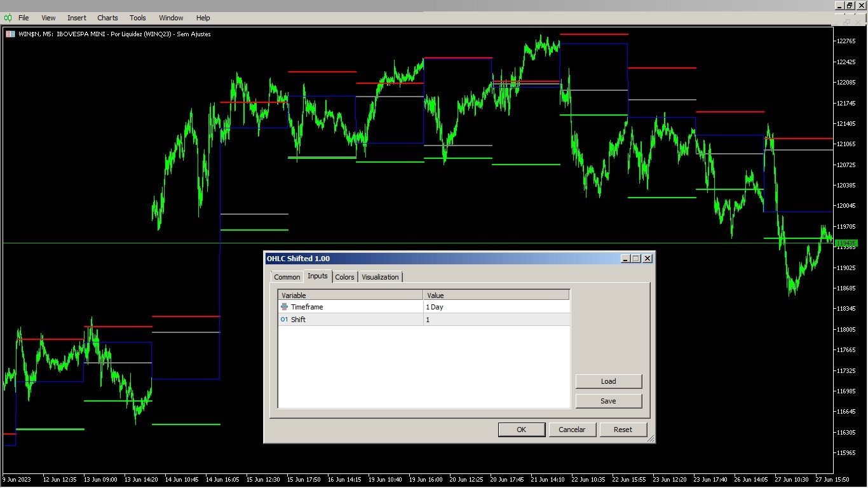
Task: Click the Save button
Action: [x=608, y=401]
